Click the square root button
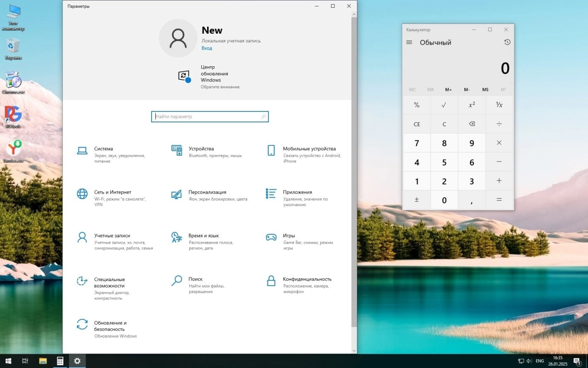 444,105
